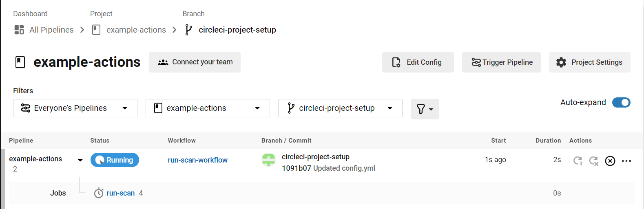Open circleci-project-setup branch filter dropdown
Viewport: 644px width, 209px height.
(x=340, y=108)
